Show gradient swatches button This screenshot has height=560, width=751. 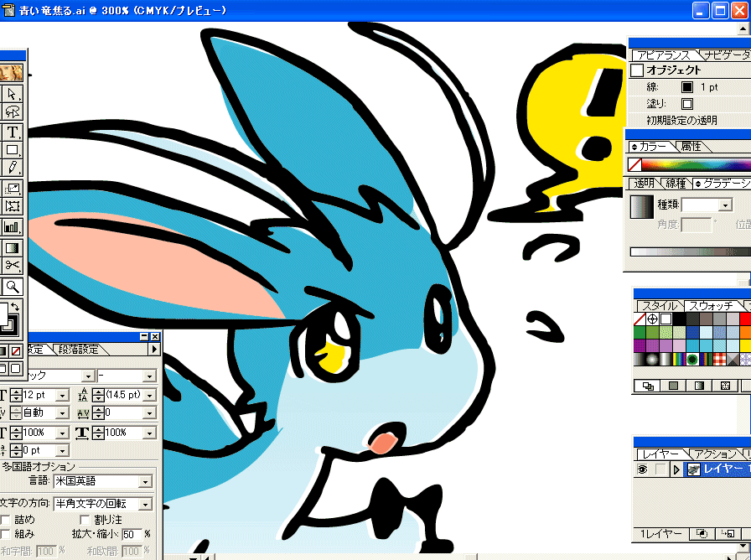pos(699,386)
